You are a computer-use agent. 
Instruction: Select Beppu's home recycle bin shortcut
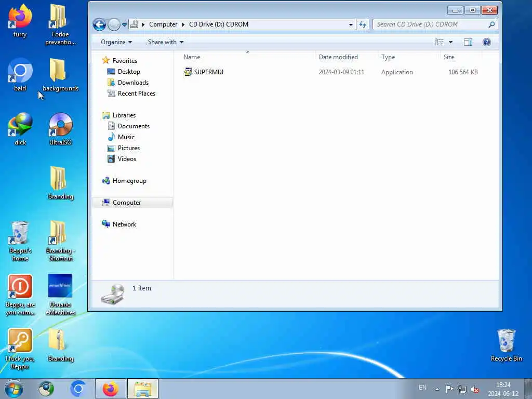click(x=20, y=241)
